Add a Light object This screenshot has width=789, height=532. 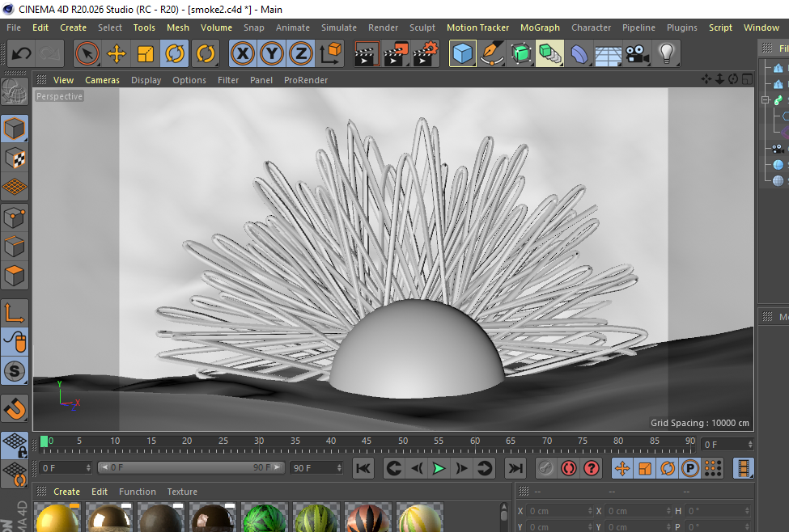pyautogui.click(x=667, y=53)
